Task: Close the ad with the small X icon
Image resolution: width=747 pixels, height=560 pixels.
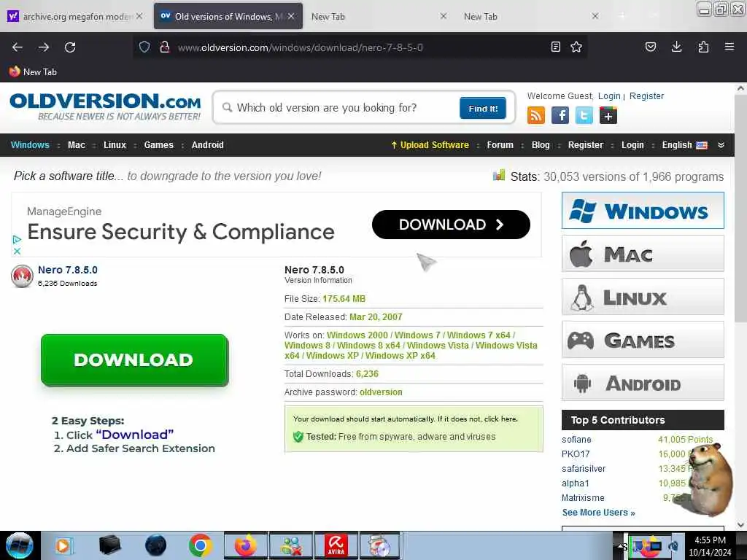Action: tap(17, 251)
